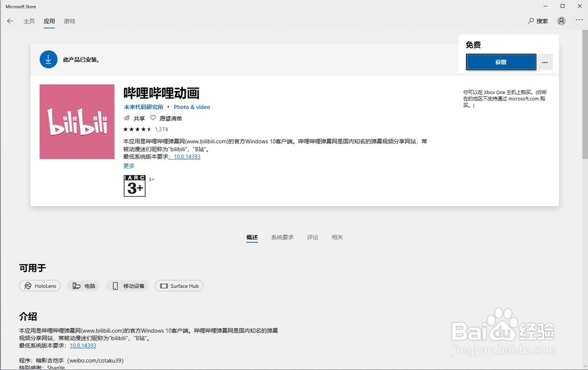The height and width of the screenshot is (370, 588).
Task: Open the user account avatar
Action: pyautogui.click(x=562, y=21)
